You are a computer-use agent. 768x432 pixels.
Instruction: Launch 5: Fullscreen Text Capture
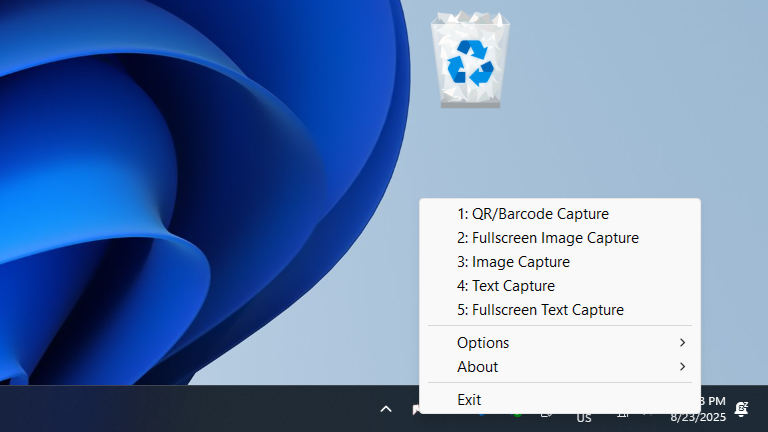(x=560, y=310)
